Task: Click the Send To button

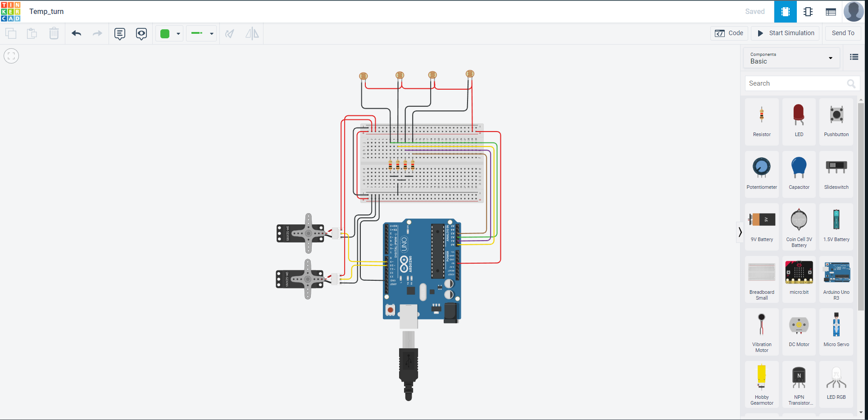Action: 843,33
